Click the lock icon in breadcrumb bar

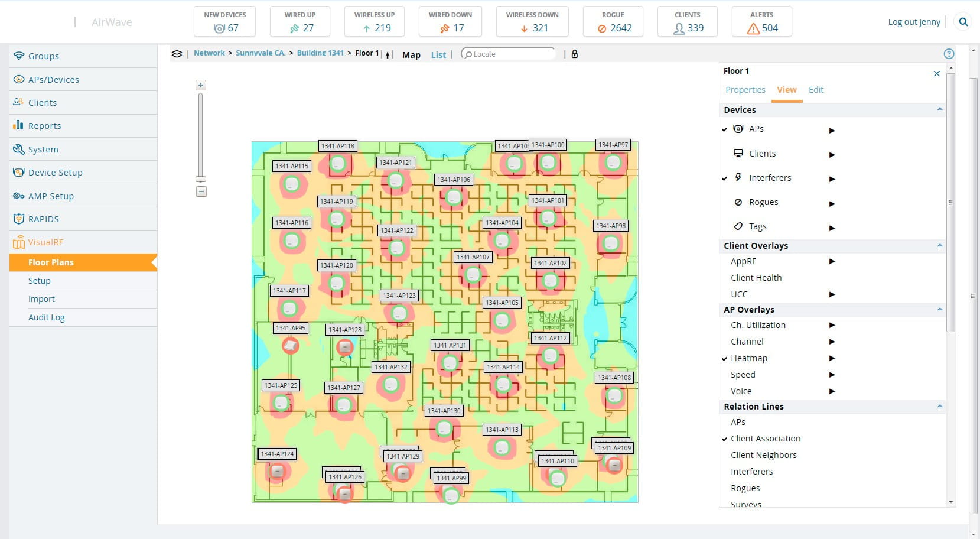[x=574, y=54]
